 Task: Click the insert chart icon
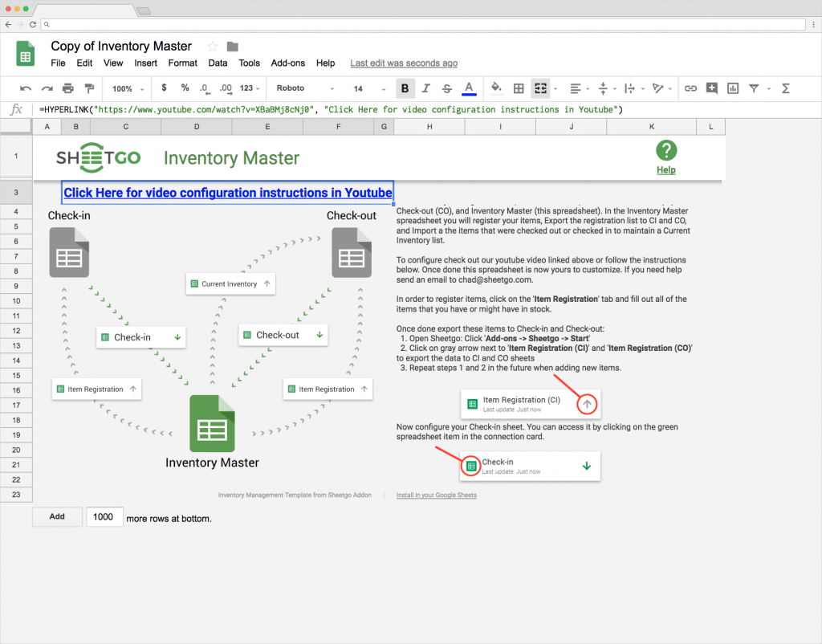[x=732, y=88]
